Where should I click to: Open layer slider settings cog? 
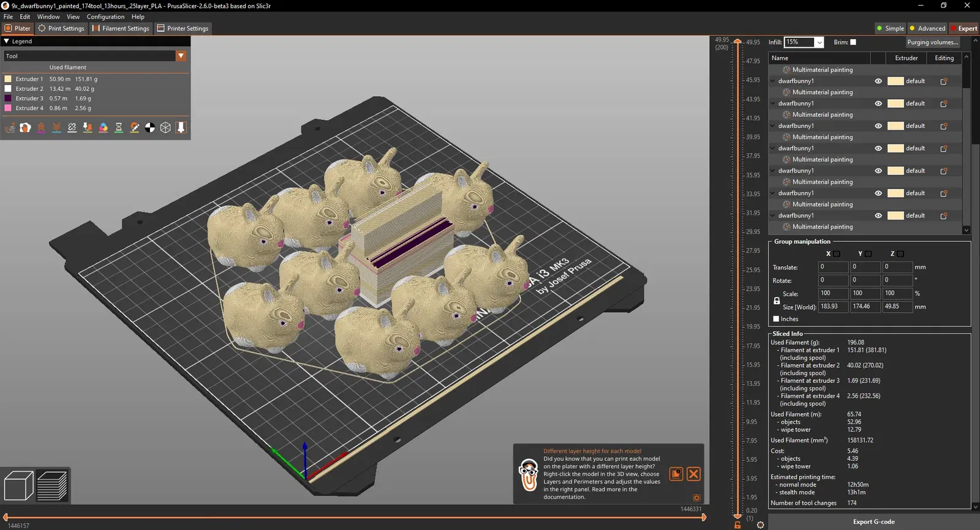[x=760, y=525]
